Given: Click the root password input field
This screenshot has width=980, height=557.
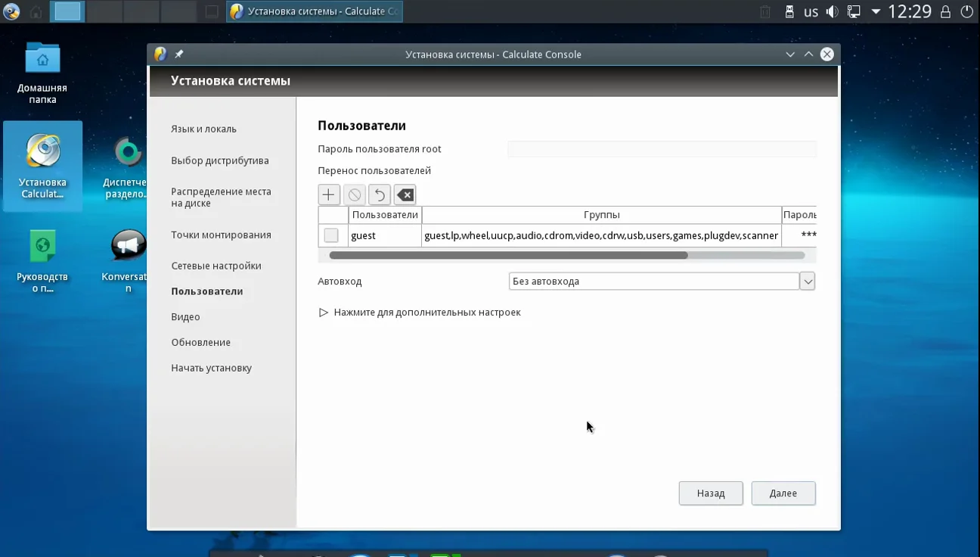Looking at the screenshot, I should [662, 149].
